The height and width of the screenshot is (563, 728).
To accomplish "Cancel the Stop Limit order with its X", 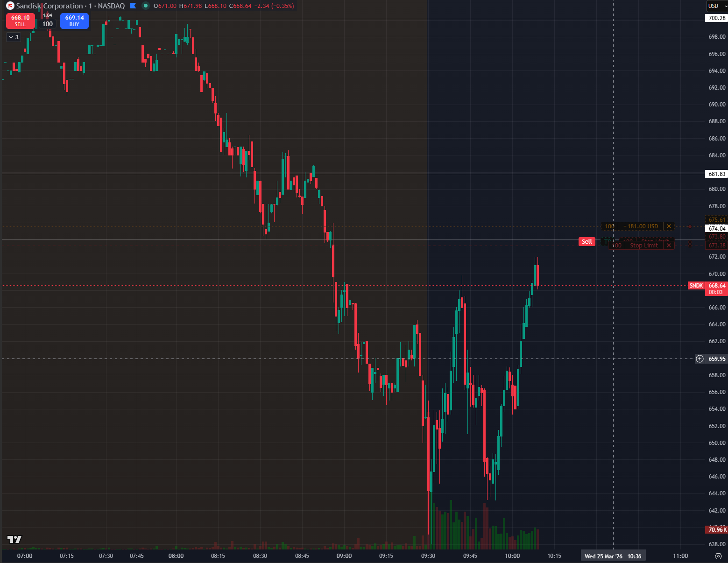I will pyautogui.click(x=669, y=246).
